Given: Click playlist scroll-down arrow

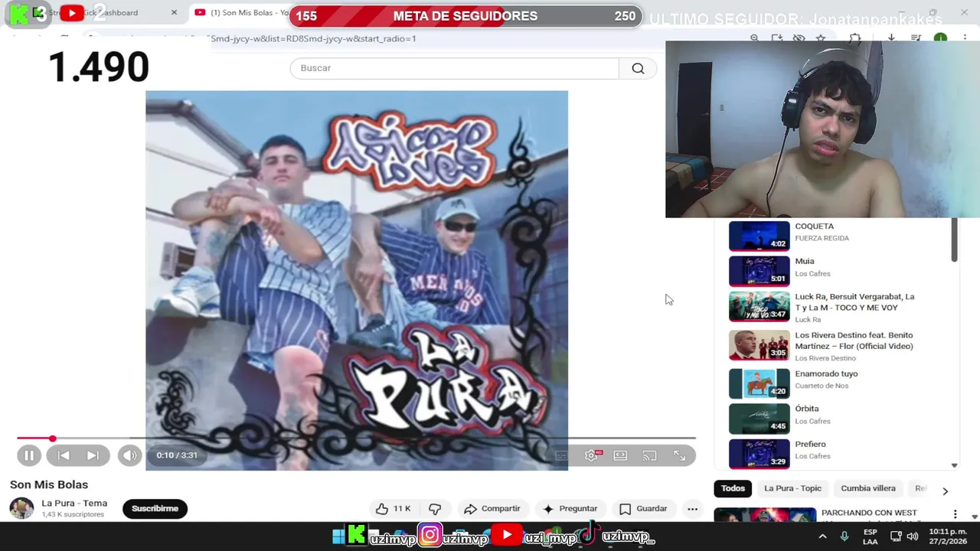Looking at the screenshot, I should point(954,465).
